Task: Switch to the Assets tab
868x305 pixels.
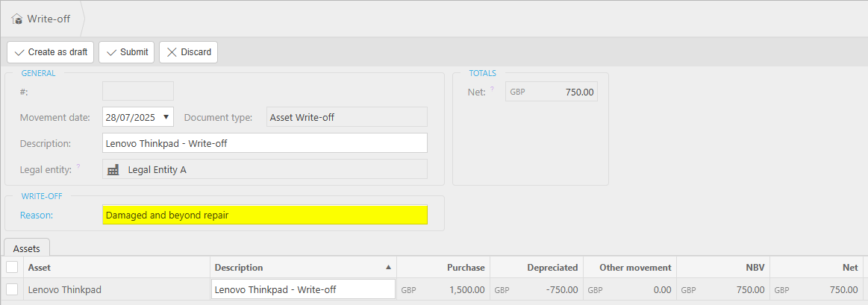Action: pyautogui.click(x=27, y=248)
